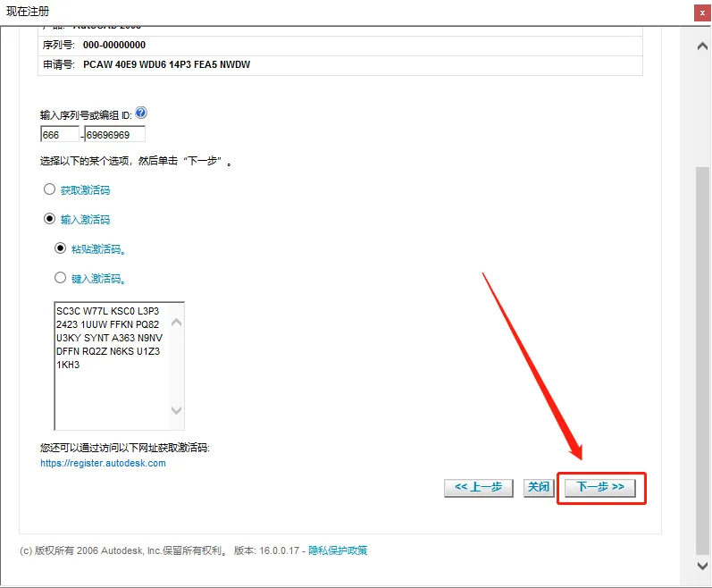Click the serial number field 69696969
Screen dimensions: 712x588
pyautogui.click(x=115, y=134)
